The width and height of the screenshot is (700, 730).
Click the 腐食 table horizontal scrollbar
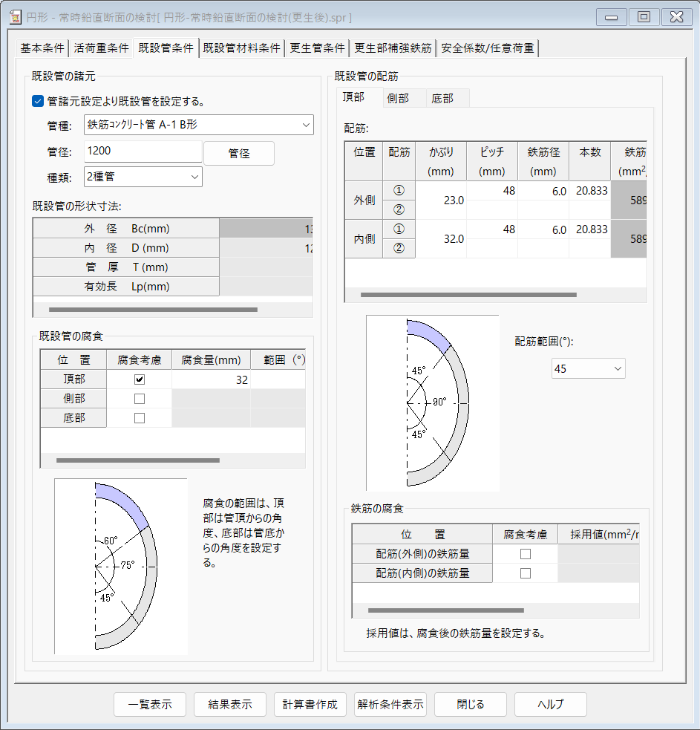138,460
